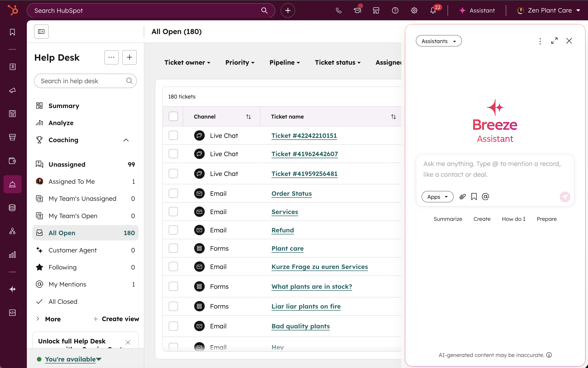Open the Refund ticket link
The width and height of the screenshot is (588, 368).
[282, 230]
